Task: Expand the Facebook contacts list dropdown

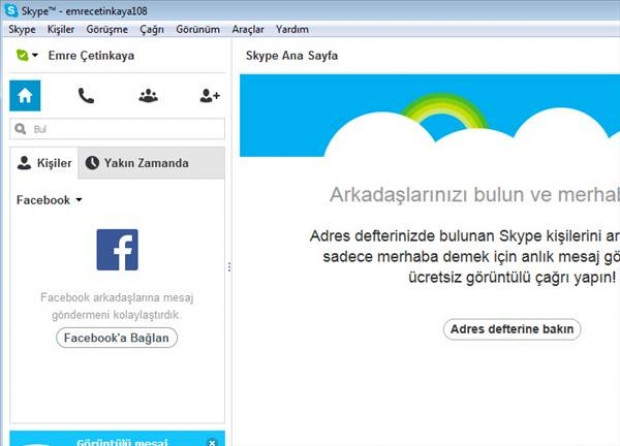Action: [49, 200]
